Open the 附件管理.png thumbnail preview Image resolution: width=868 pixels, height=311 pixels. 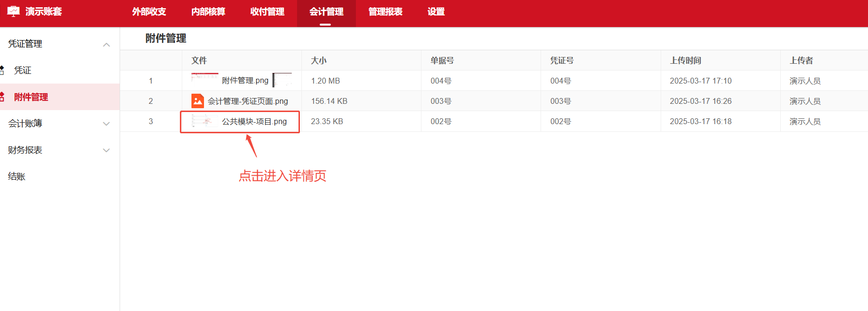tap(204, 80)
